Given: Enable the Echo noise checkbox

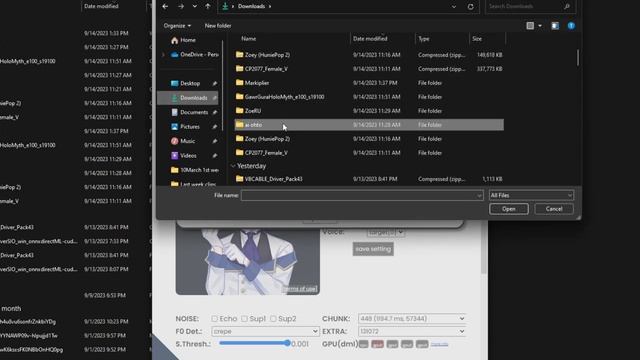Looking at the screenshot, I should [x=215, y=319].
